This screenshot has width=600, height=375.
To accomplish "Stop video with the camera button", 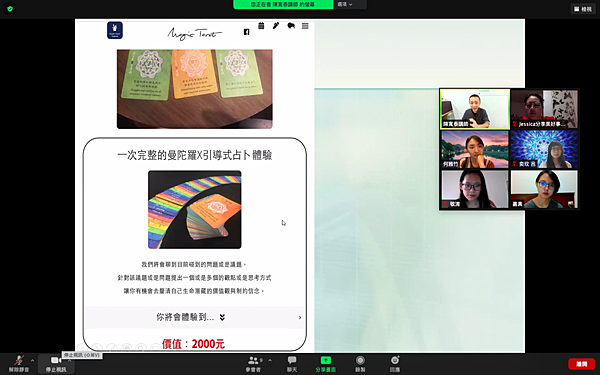I will (x=56, y=364).
